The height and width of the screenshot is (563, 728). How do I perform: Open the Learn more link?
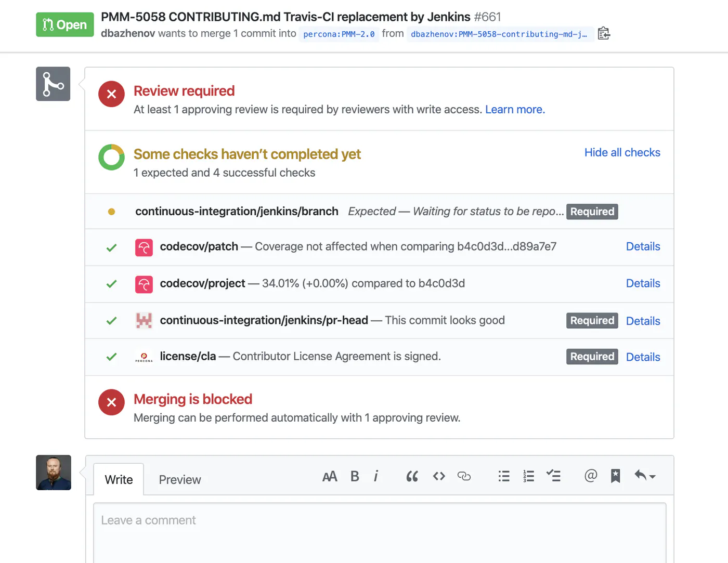(x=515, y=110)
